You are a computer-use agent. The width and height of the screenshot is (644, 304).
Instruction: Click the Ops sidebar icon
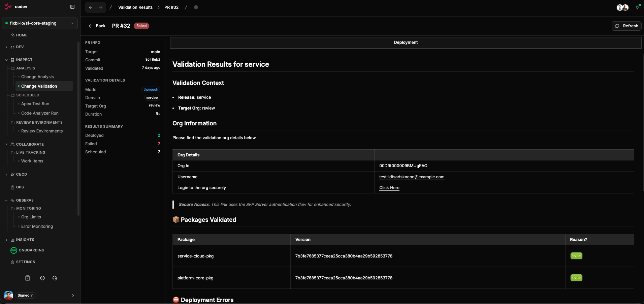(12, 187)
